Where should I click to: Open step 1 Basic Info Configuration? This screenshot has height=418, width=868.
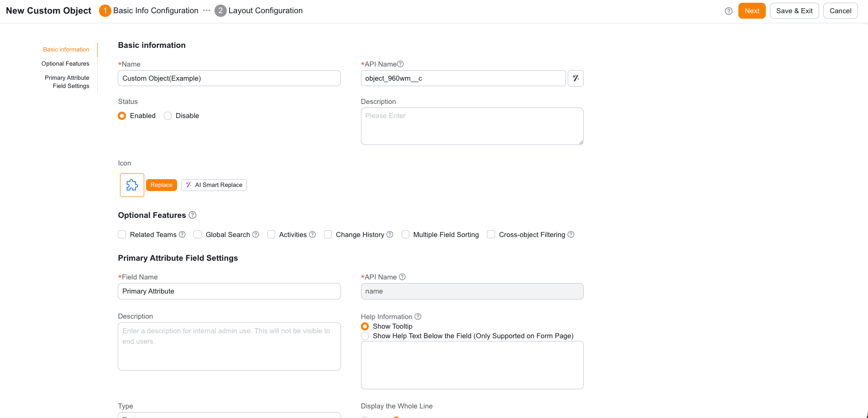click(x=149, y=11)
